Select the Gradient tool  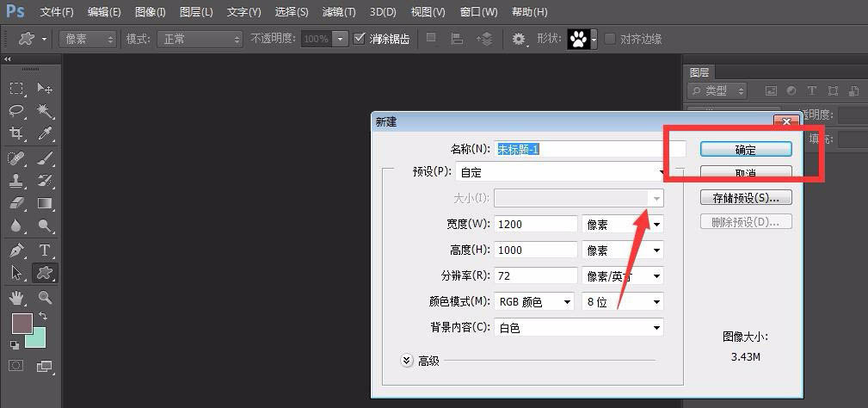[x=45, y=203]
